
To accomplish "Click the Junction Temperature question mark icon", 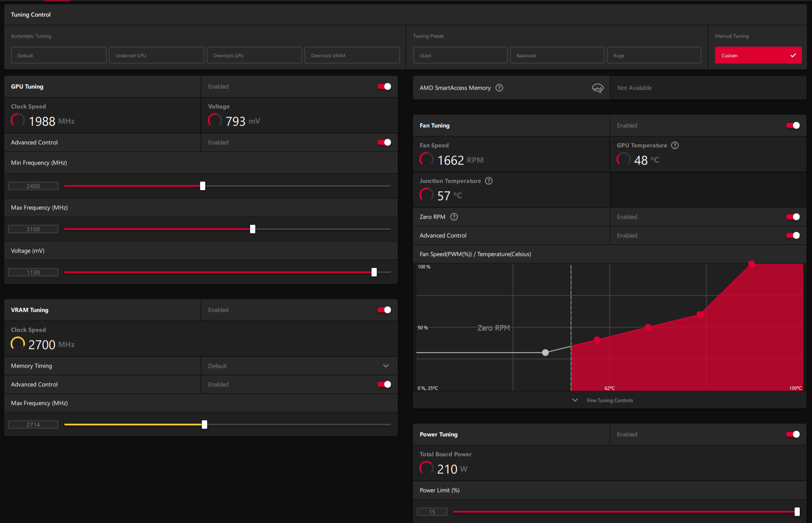I will point(489,181).
